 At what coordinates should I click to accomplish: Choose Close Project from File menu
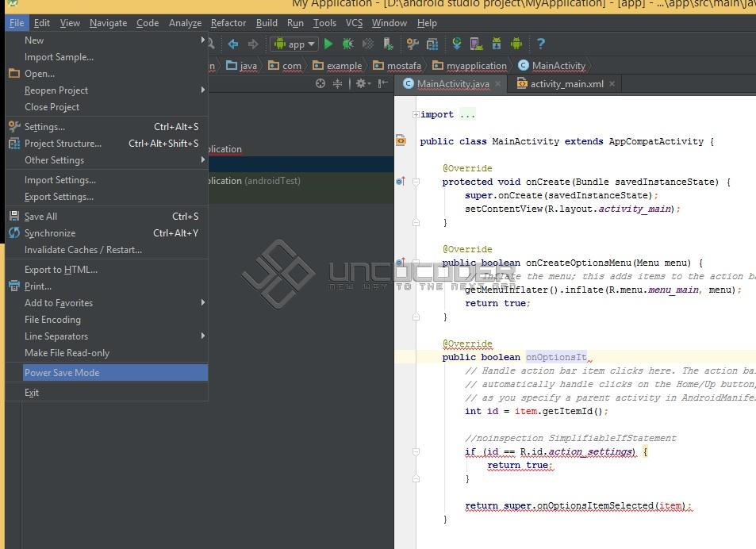click(x=106, y=107)
